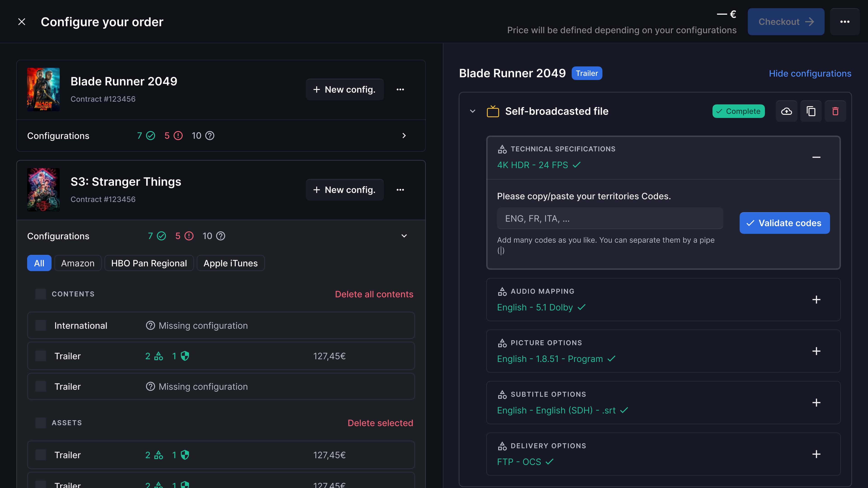This screenshot has width=868, height=488.
Task: Click the 'English - 5.1 Dolby' value
Action: (535, 307)
